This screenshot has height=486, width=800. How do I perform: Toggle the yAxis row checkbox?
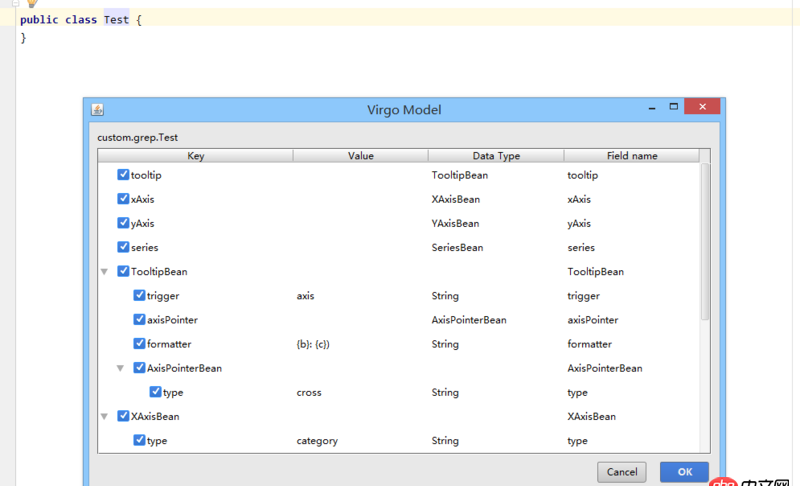pos(123,223)
